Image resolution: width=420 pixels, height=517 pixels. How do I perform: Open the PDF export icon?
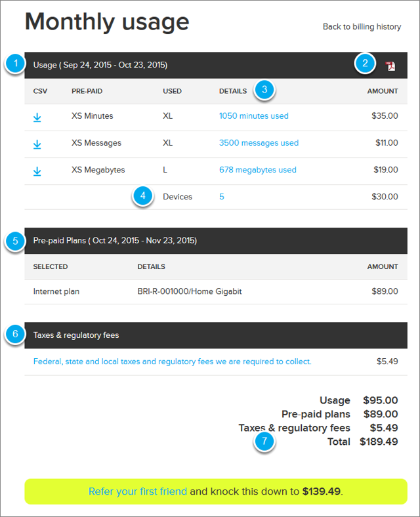pyautogui.click(x=390, y=66)
